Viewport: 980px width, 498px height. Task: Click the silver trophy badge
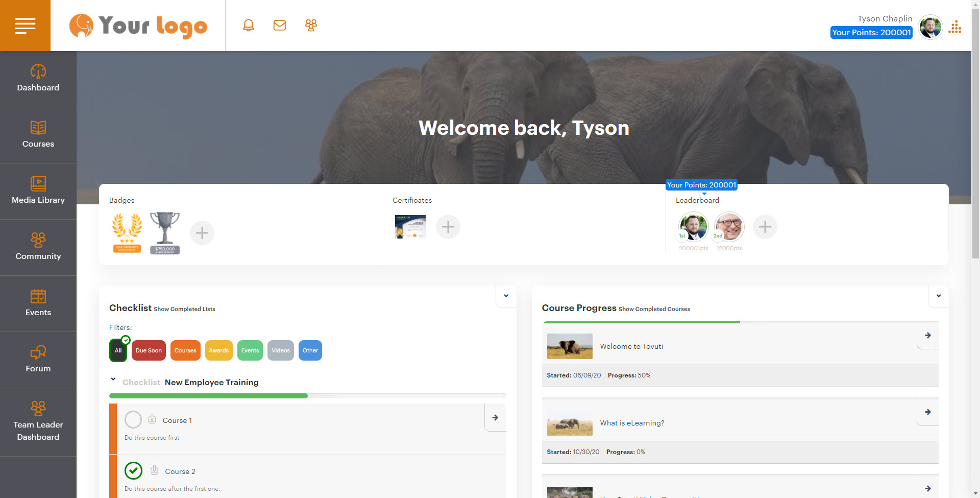[x=165, y=233]
